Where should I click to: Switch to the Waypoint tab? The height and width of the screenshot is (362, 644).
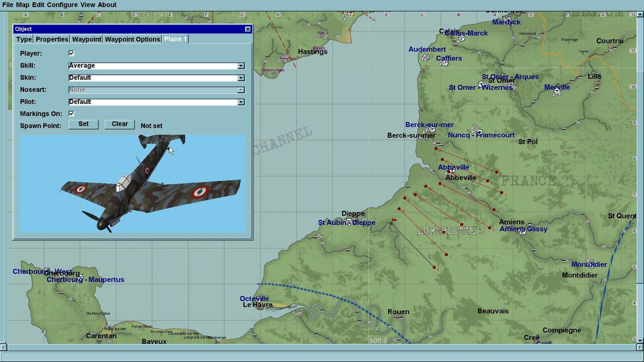point(87,39)
